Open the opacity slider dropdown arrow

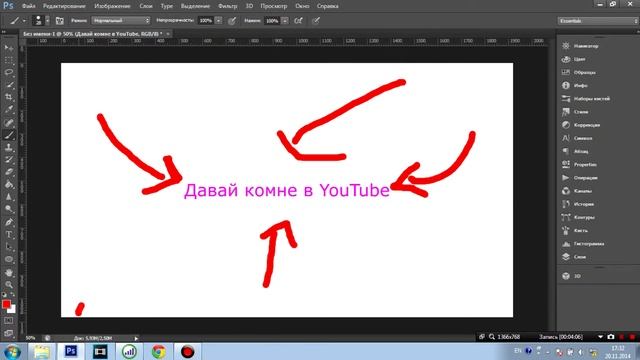218,20
